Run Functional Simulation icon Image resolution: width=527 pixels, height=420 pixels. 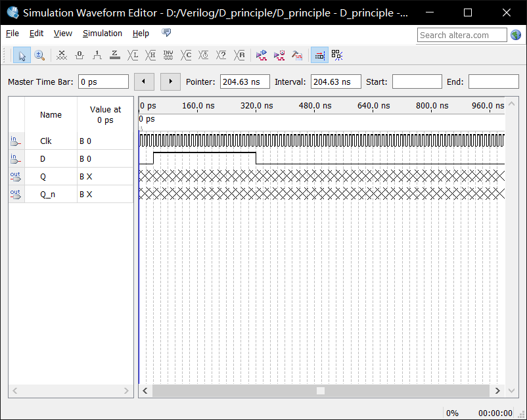point(262,55)
